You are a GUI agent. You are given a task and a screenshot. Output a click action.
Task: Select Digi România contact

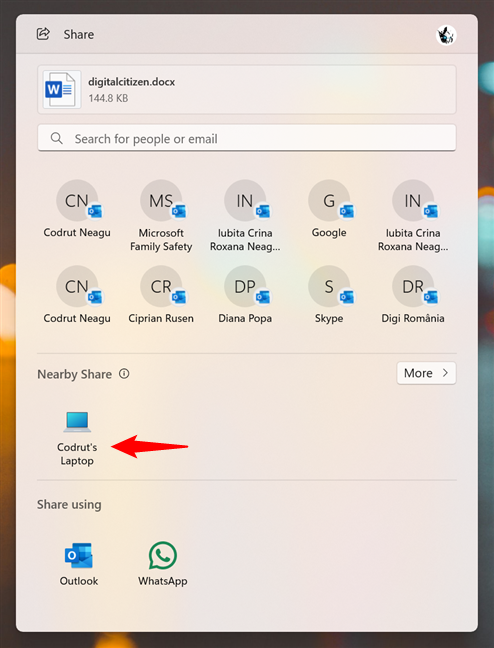click(x=413, y=295)
